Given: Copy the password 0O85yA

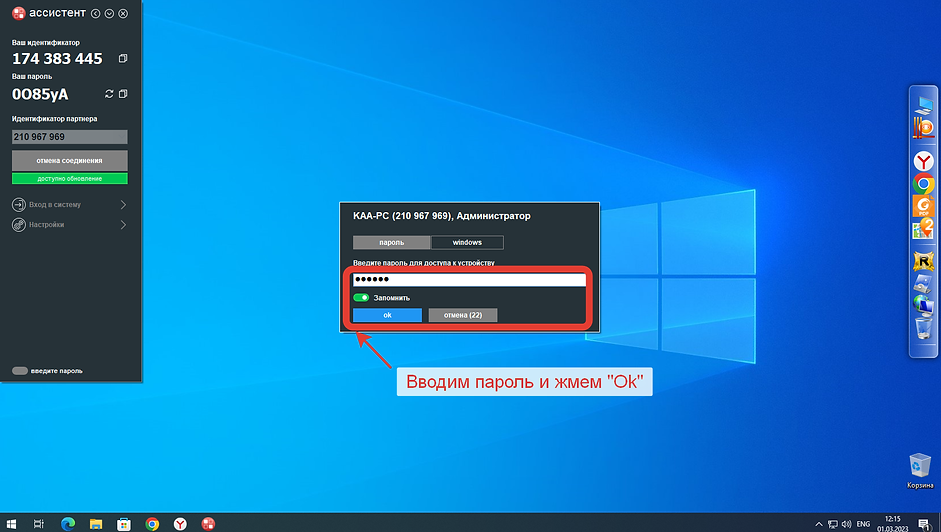Looking at the screenshot, I should pos(123,94).
